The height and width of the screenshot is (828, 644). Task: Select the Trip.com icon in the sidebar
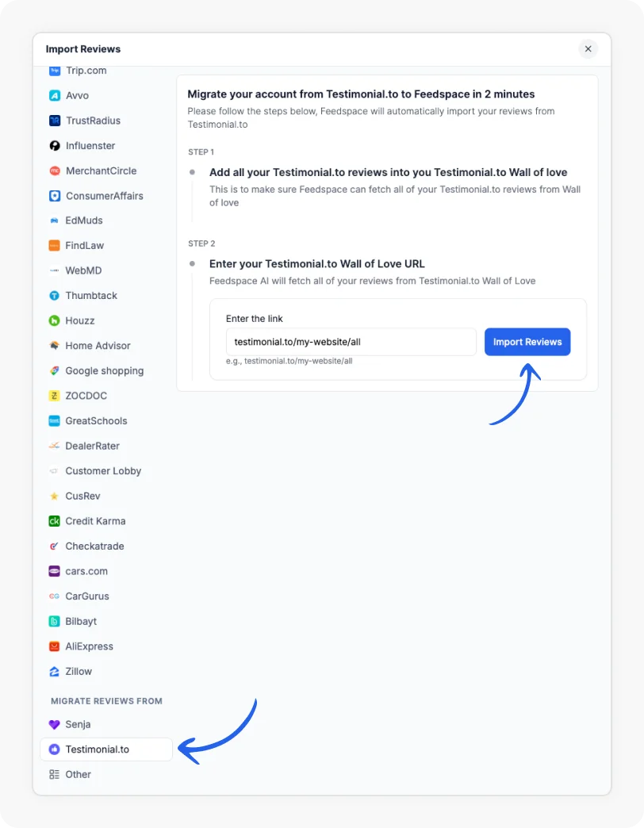[54, 71]
